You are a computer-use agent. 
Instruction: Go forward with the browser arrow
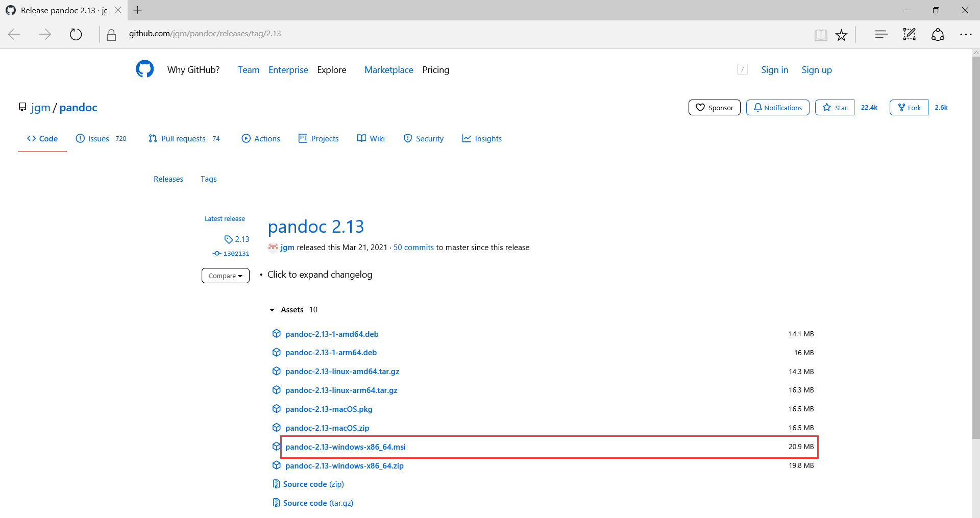tap(45, 34)
